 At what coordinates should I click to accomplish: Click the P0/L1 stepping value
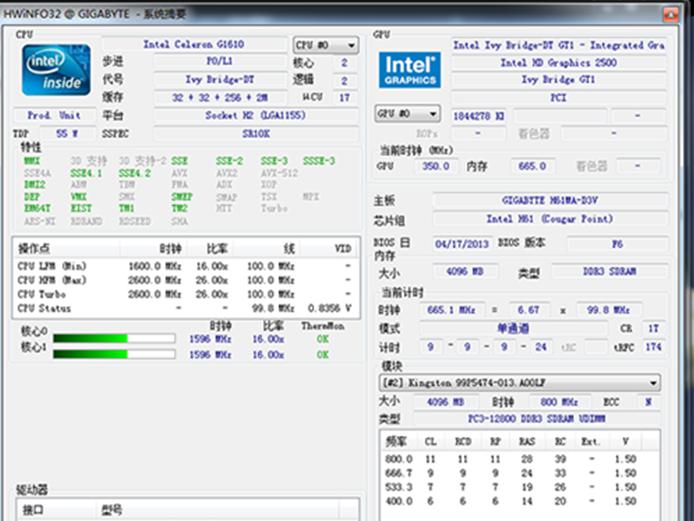pyautogui.click(x=220, y=62)
